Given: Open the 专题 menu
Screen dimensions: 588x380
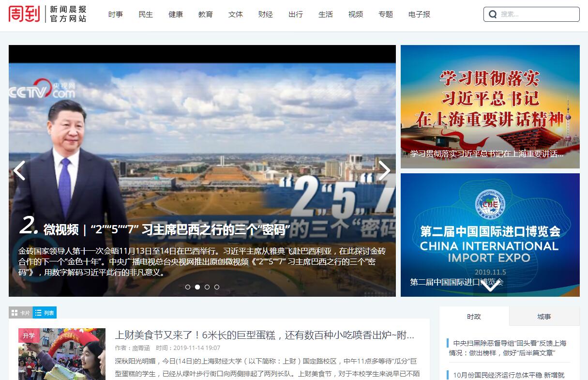Looking at the screenshot, I should [x=386, y=15].
